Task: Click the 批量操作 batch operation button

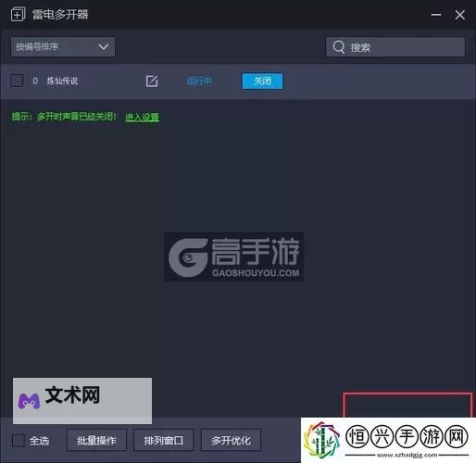Action: coord(96,440)
